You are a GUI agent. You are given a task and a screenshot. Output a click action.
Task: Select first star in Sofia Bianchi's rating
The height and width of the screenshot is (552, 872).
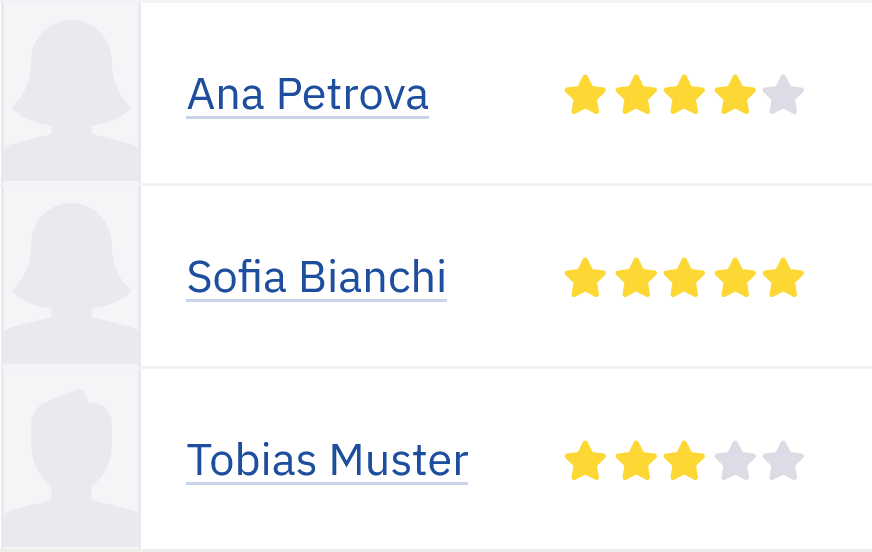tap(585, 277)
